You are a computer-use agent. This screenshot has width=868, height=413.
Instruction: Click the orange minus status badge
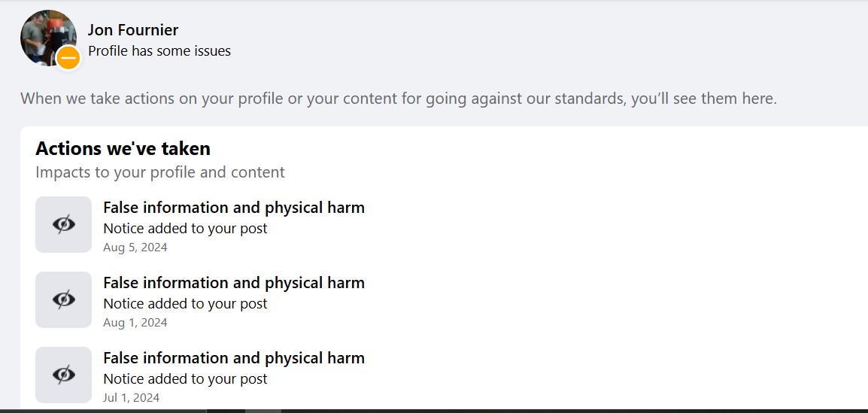(x=68, y=58)
